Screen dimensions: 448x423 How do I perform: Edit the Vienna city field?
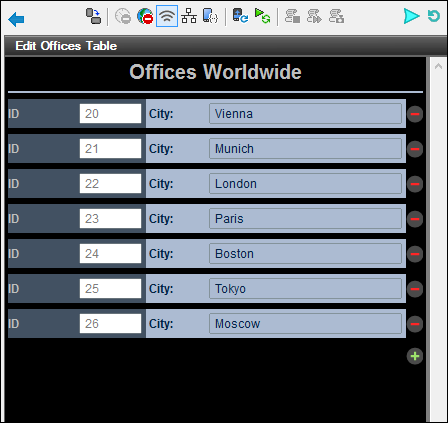pyautogui.click(x=305, y=114)
